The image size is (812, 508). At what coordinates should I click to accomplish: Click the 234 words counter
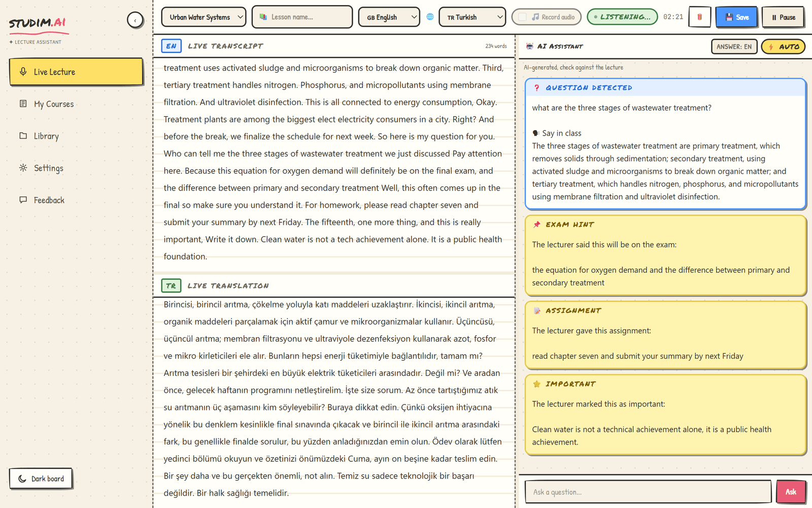(496, 46)
